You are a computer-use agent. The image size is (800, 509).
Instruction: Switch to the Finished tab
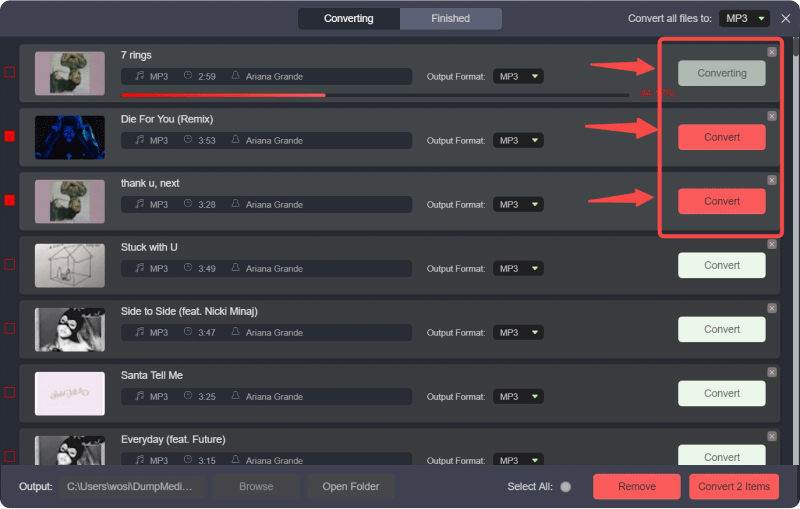coord(451,18)
